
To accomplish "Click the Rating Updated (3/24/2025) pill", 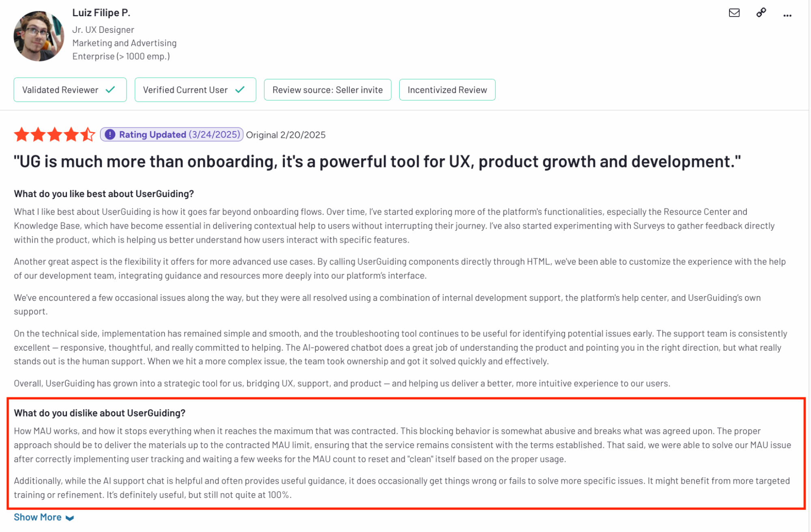I will click(172, 134).
